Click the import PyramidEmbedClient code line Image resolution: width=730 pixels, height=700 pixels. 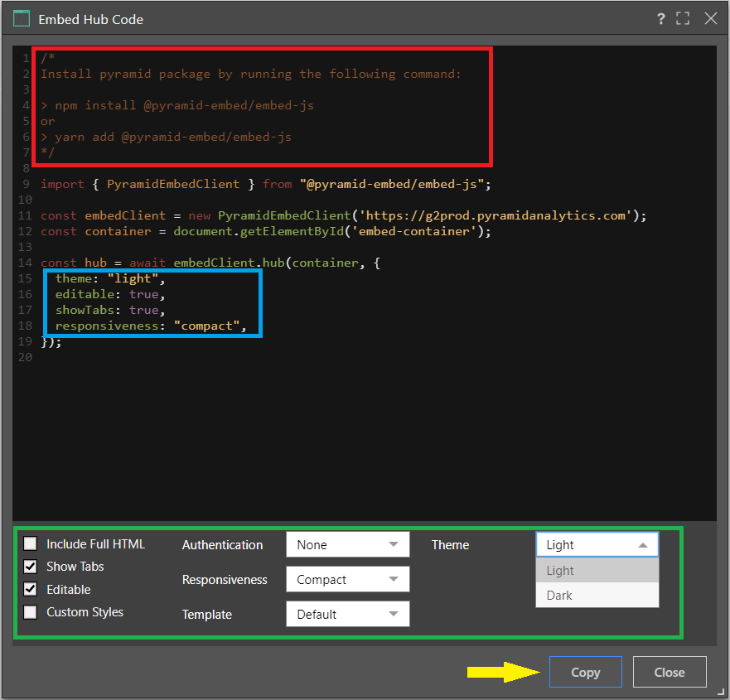tap(266, 184)
